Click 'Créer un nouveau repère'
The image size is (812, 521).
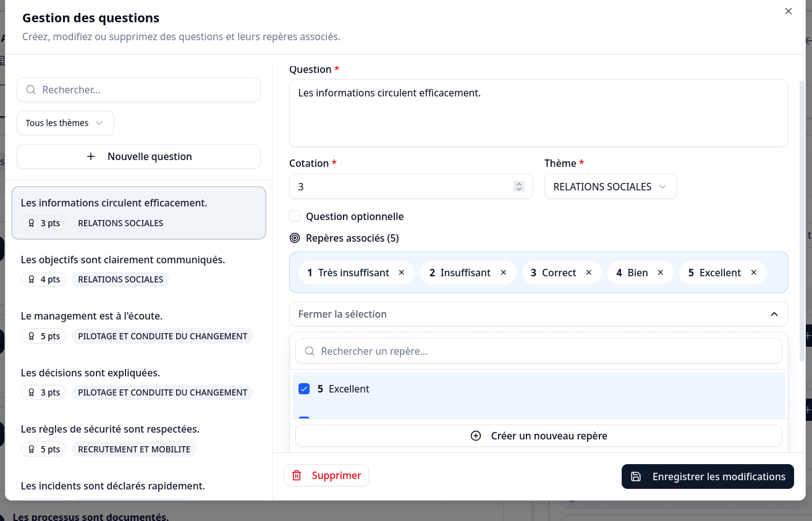coord(539,436)
